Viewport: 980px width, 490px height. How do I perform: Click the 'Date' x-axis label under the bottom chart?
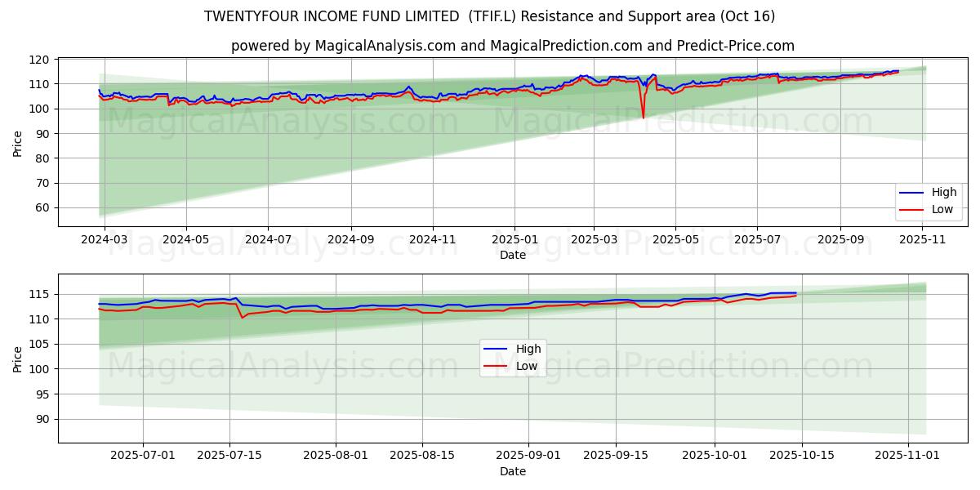point(512,471)
